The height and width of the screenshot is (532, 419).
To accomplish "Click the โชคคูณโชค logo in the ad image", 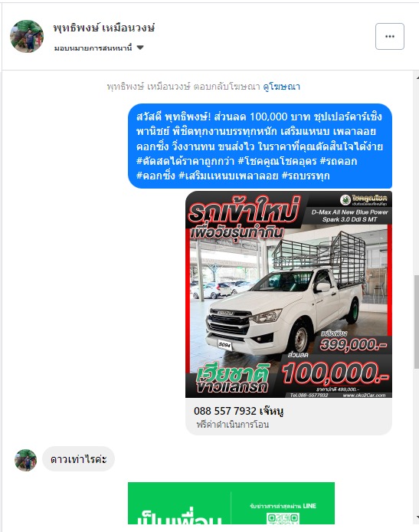I will click(365, 199).
